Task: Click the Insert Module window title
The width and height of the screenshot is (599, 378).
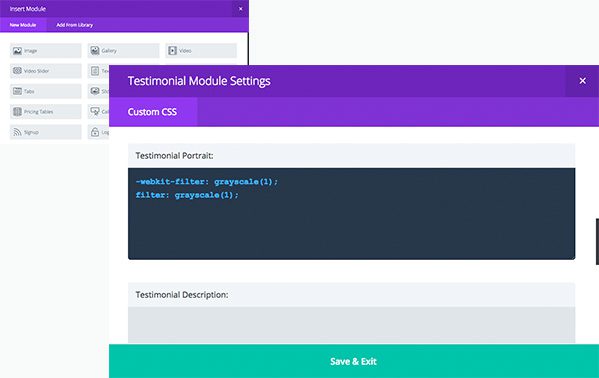Action: pos(28,8)
